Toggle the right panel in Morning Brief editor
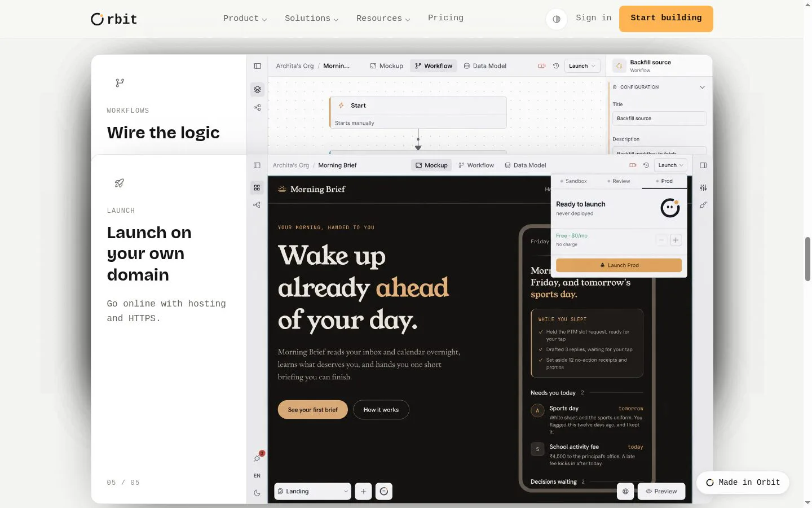Screen dimensions: 812x508 (703, 165)
